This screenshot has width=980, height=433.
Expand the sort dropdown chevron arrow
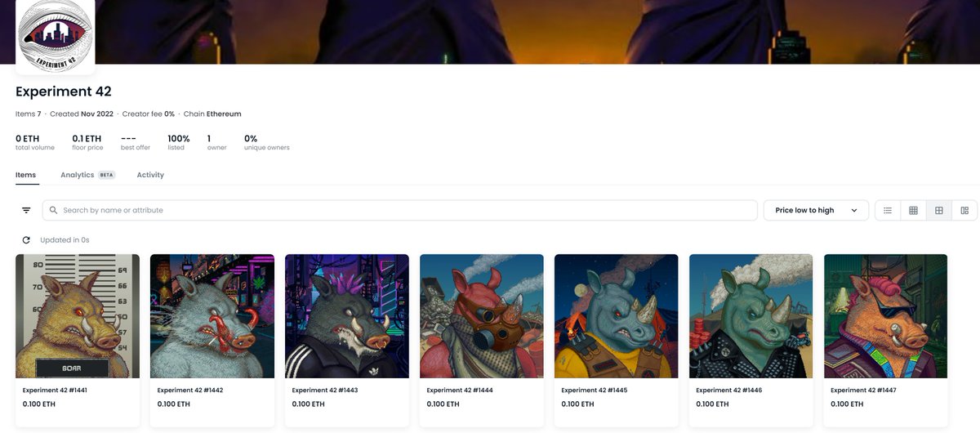(854, 210)
